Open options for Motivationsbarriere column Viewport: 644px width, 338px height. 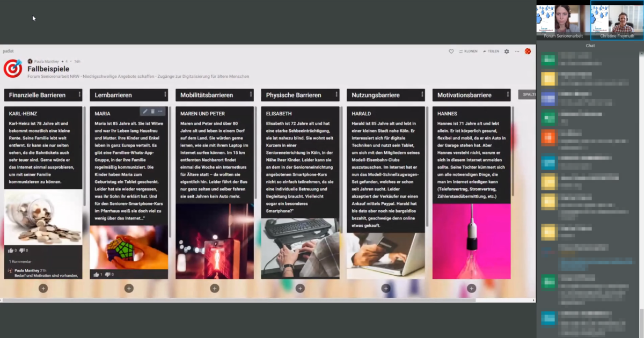coord(508,95)
